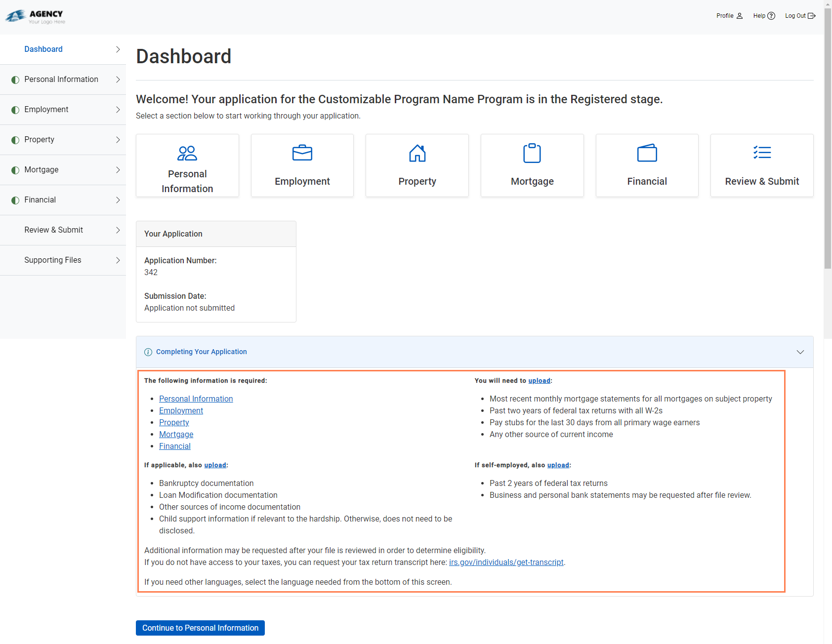Click the Continue to Personal Information button
The width and height of the screenshot is (832, 644).
click(200, 628)
